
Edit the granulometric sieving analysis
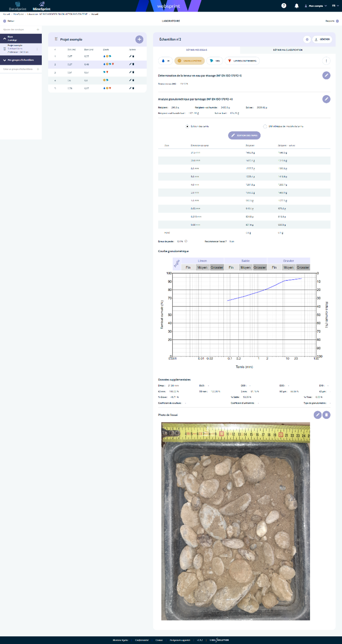pyautogui.click(x=326, y=99)
